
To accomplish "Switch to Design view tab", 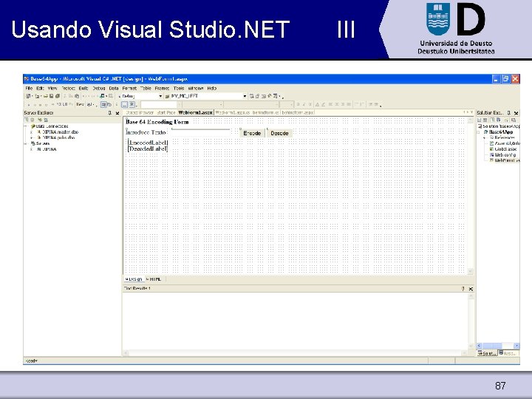I will 134,279.
